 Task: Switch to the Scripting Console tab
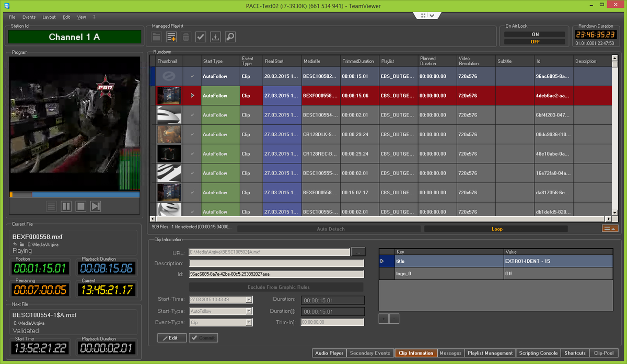[x=539, y=353]
